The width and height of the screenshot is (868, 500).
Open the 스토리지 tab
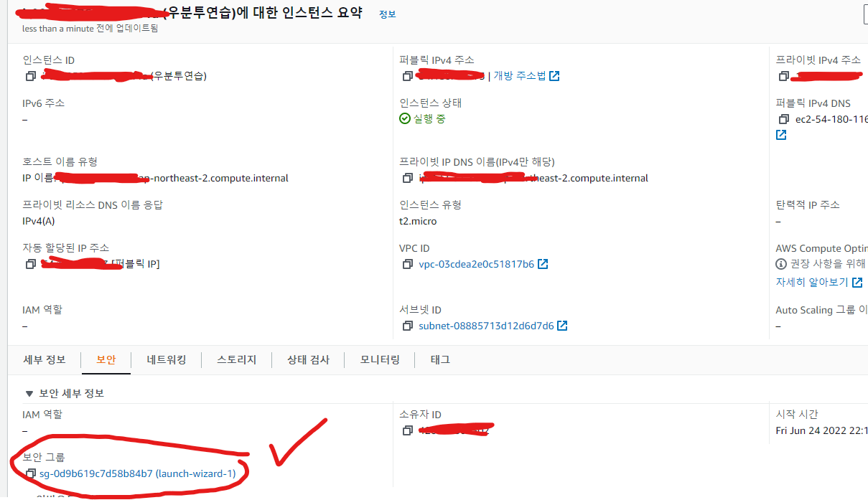(237, 359)
